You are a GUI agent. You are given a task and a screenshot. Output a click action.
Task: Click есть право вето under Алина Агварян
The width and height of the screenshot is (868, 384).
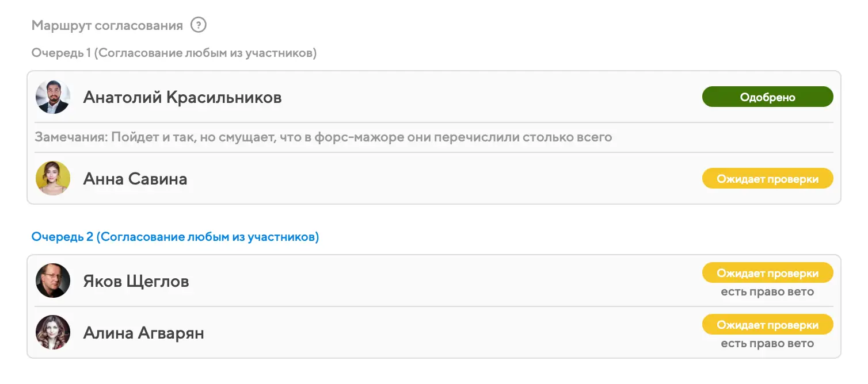point(767,344)
